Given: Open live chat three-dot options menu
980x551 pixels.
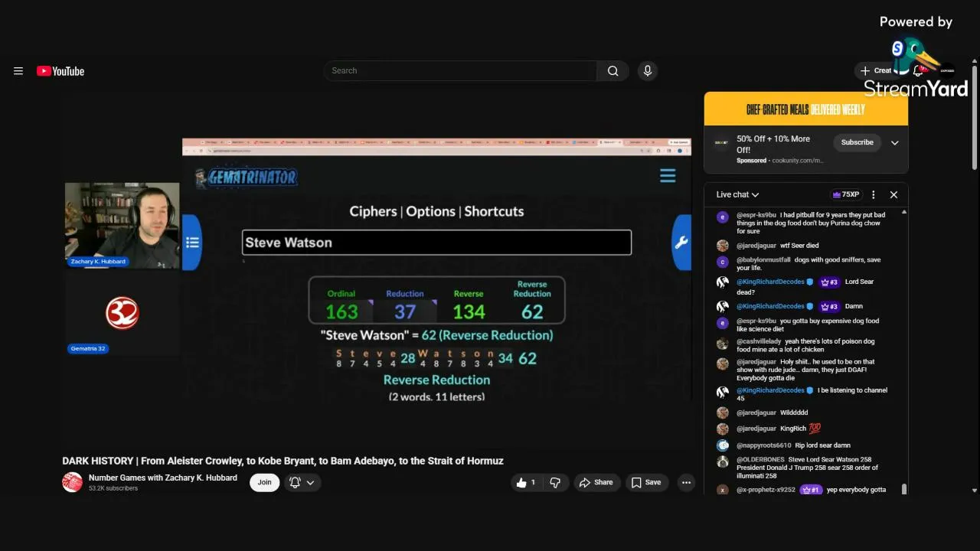Looking at the screenshot, I should 874,194.
